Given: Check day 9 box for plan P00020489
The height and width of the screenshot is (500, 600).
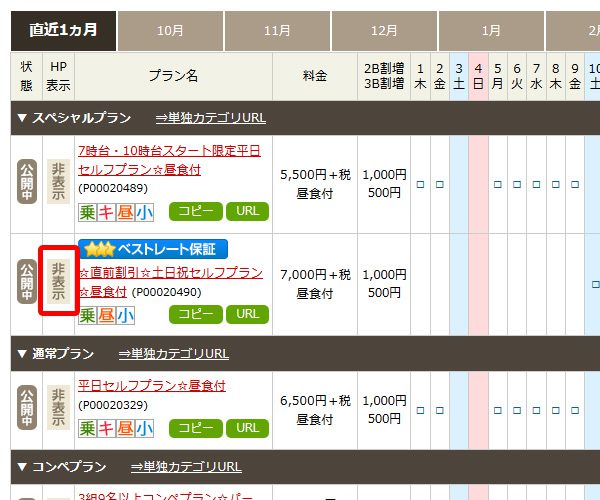Looking at the screenshot, I should tap(575, 184).
